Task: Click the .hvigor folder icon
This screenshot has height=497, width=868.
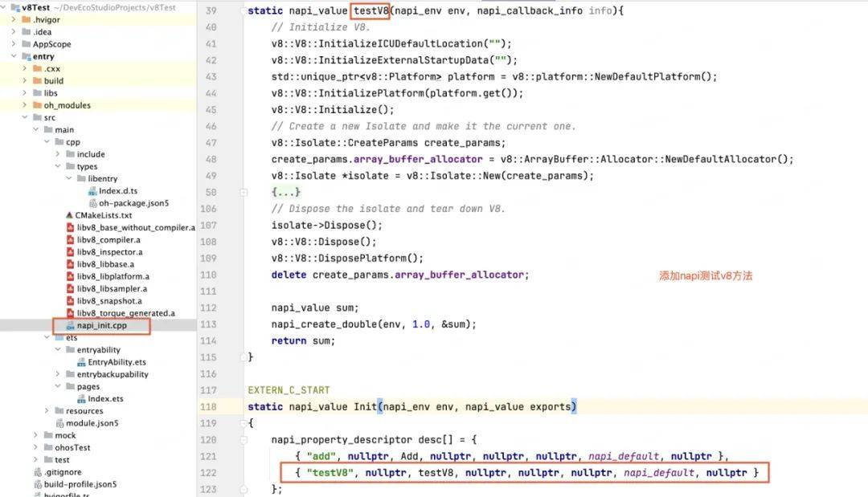Action: click(x=26, y=19)
